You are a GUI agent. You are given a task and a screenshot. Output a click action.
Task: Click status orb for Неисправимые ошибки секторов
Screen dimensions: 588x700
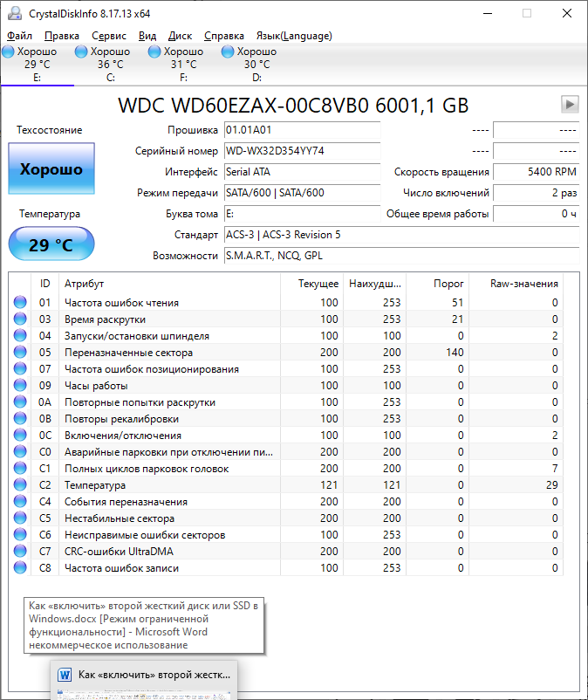(x=20, y=534)
